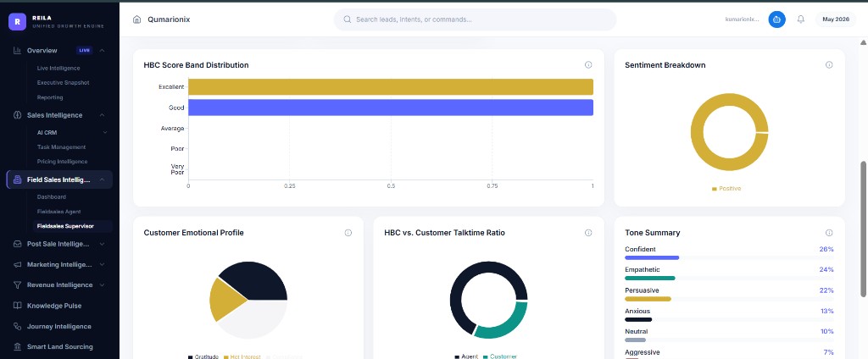
Task: Toggle the Gratitude legend item
Action: [x=203, y=356]
